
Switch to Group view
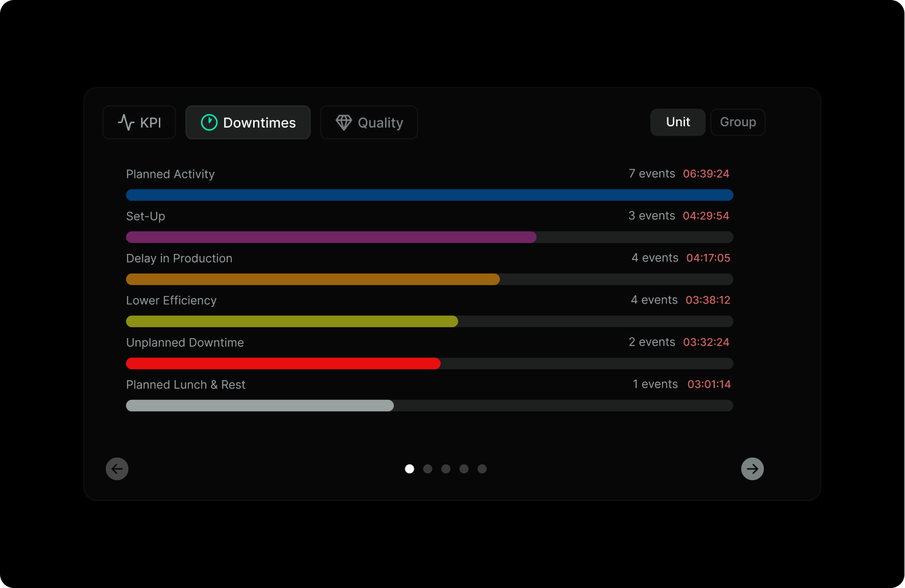coord(737,122)
